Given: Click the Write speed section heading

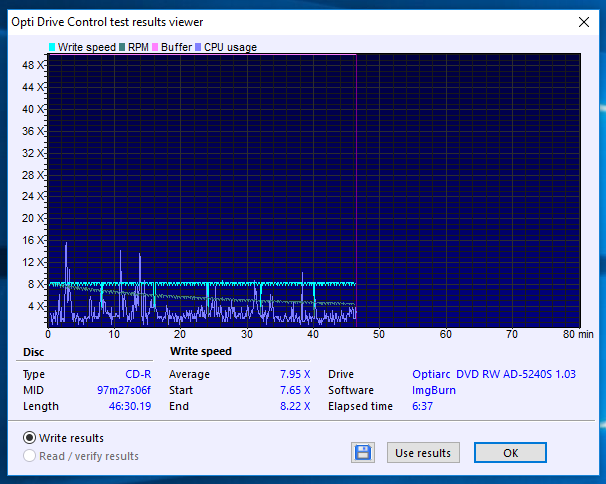Looking at the screenshot, I should [201, 351].
